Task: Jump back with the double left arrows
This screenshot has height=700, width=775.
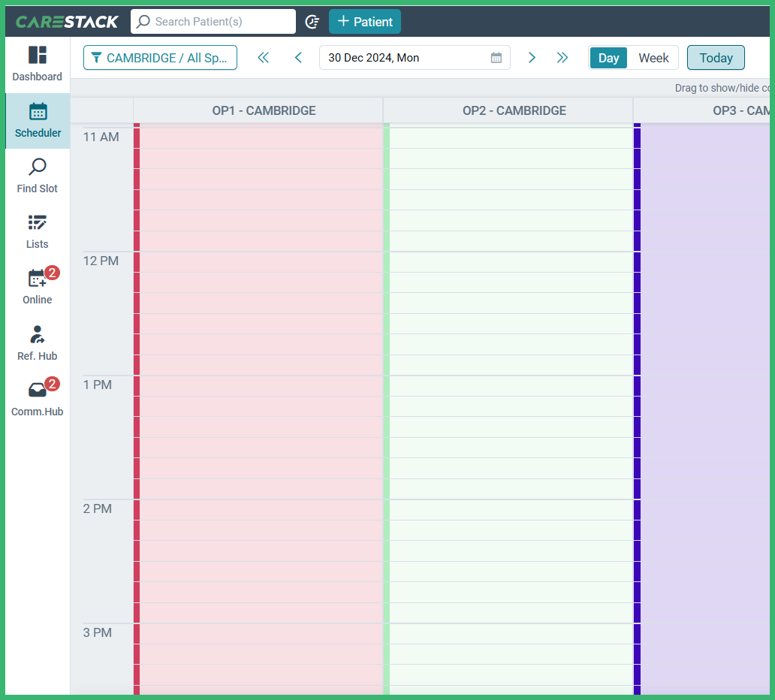Action: tap(264, 58)
